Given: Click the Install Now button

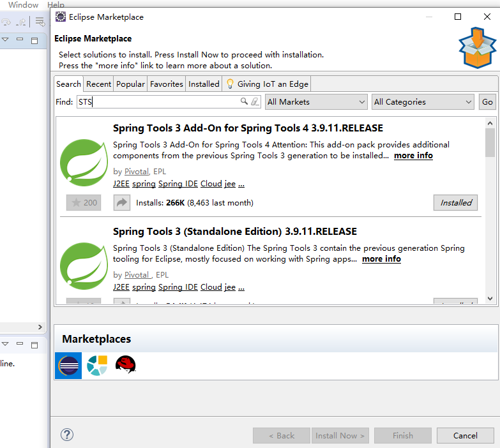Looking at the screenshot, I should pos(340,436).
